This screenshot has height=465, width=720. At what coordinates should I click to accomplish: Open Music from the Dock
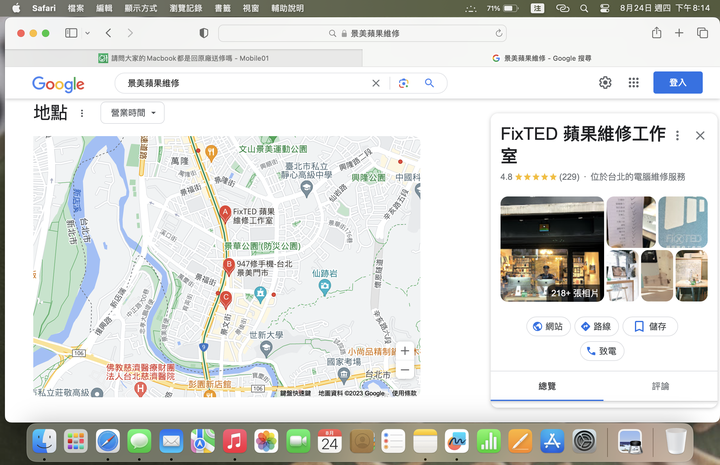(234, 441)
